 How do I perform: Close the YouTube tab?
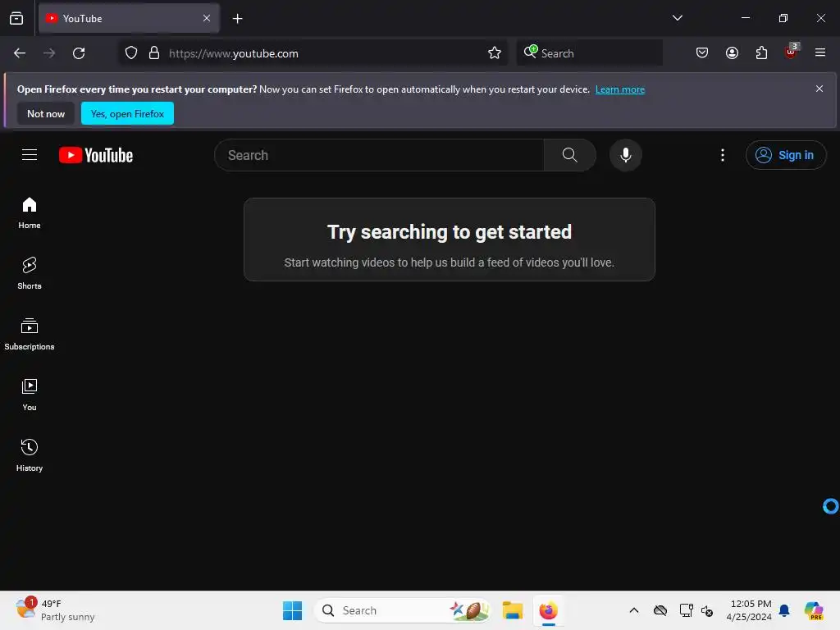pyautogui.click(x=207, y=18)
